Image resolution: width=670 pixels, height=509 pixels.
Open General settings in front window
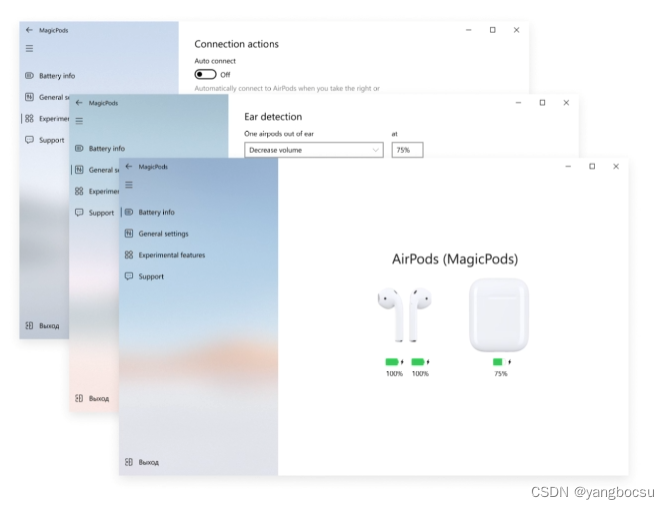click(x=163, y=233)
